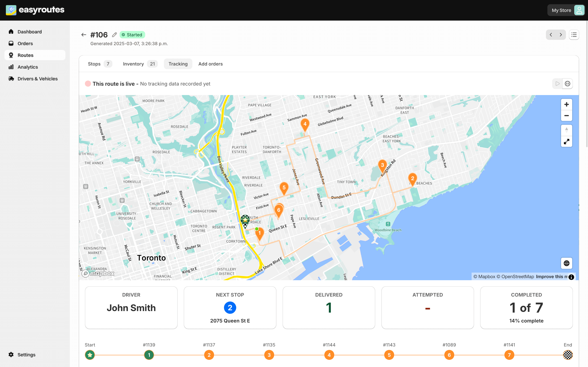Pause live tracking updates
Screen dimensions: 588x367
coord(567,84)
